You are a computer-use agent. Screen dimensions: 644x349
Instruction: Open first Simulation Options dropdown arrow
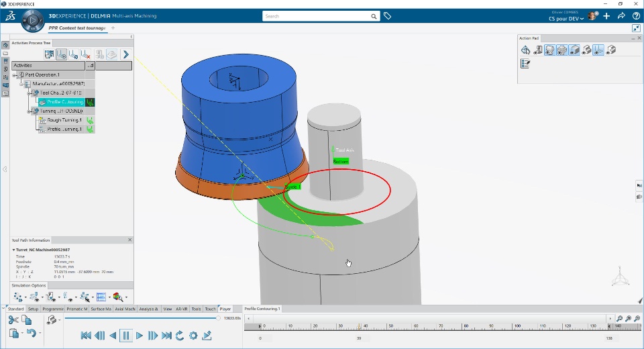click(25, 297)
